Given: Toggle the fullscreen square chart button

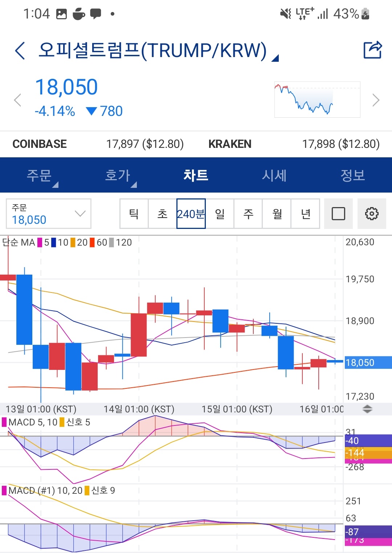Looking at the screenshot, I should [x=338, y=214].
